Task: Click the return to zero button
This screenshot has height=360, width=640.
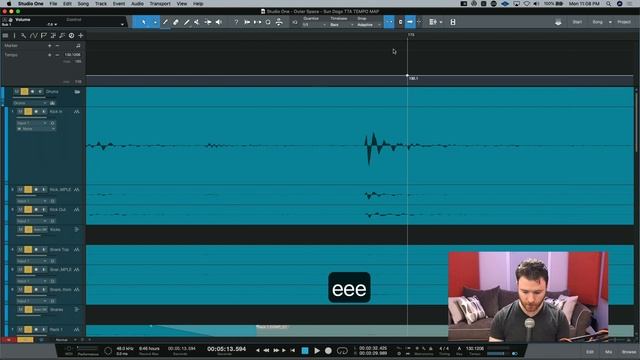Action: (293, 351)
